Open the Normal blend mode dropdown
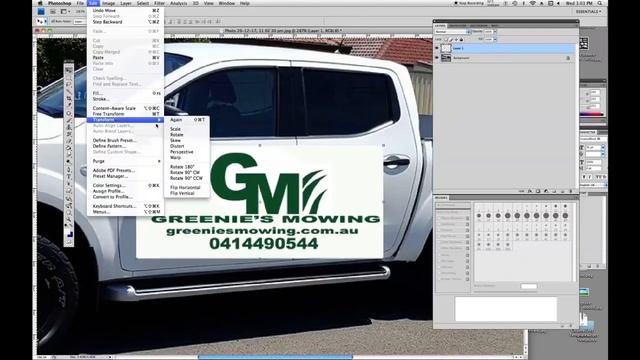The width and height of the screenshot is (640, 360). pos(453,32)
